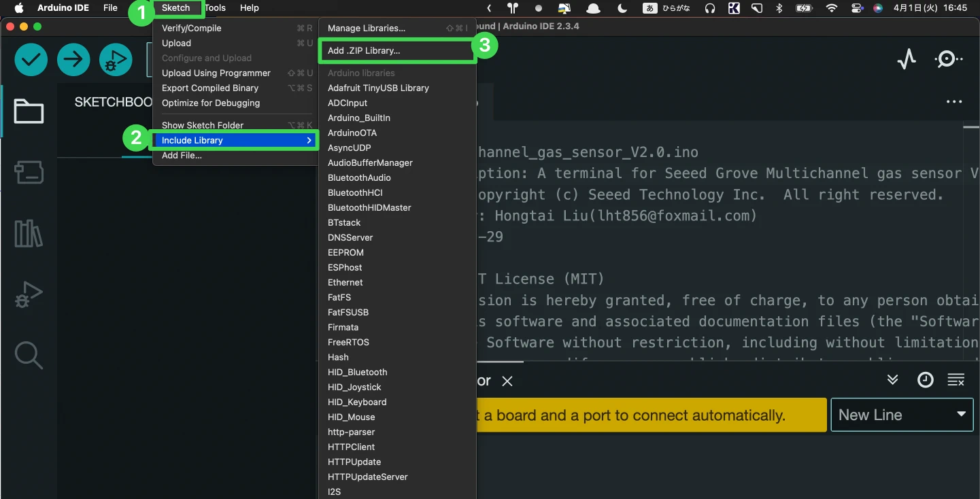This screenshot has height=499, width=980.
Task: Open the Tools menu
Action: [x=215, y=8]
